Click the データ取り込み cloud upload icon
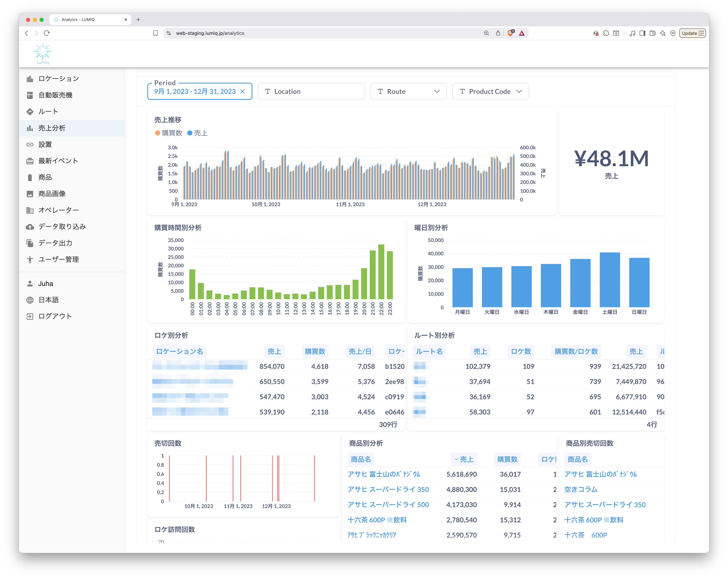The height and width of the screenshot is (578, 728). (30, 227)
